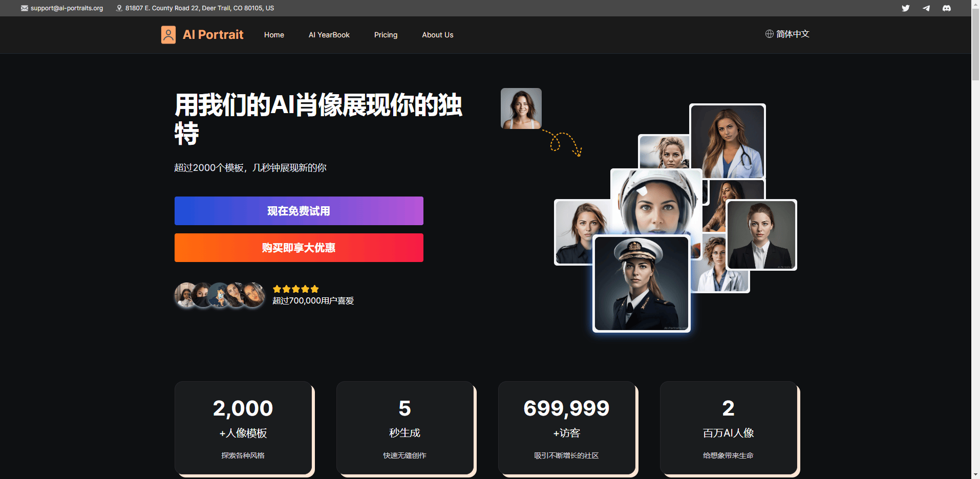
Task: Open the AI YearBook page
Action: pyautogui.click(x=329, y=35)
